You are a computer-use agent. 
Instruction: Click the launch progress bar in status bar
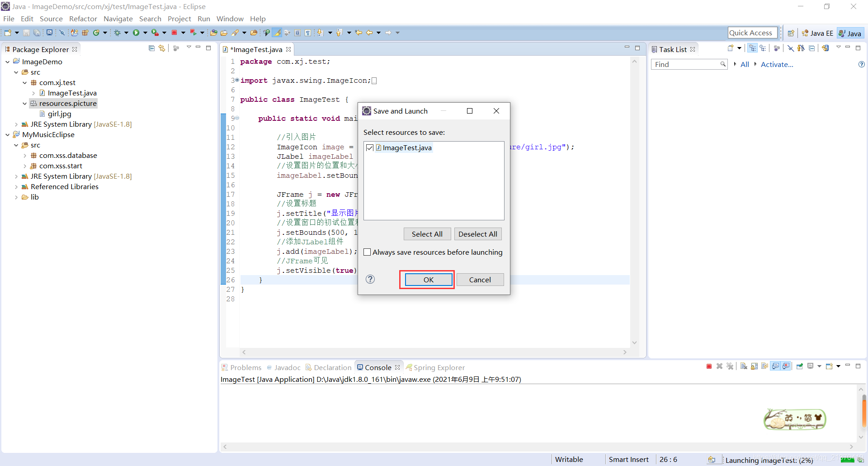click(x=848, y=460)
